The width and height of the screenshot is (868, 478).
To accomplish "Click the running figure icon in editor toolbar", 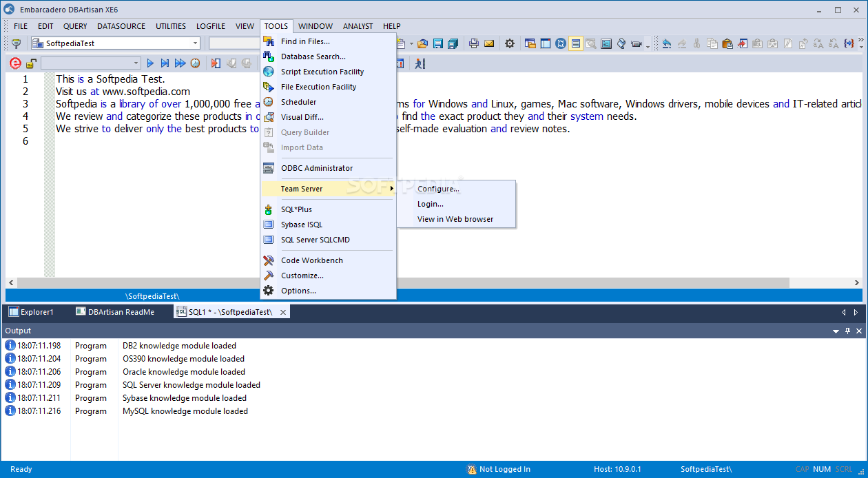I will pos(420,63).
